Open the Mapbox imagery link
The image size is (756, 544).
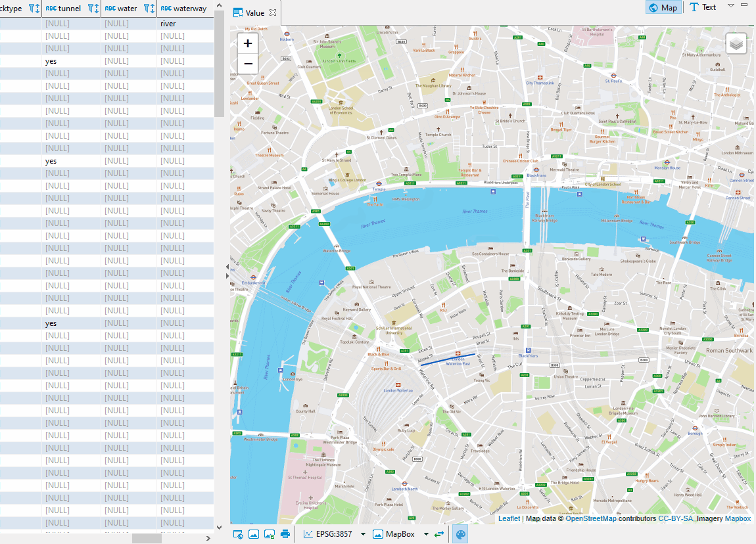[738, 518]
